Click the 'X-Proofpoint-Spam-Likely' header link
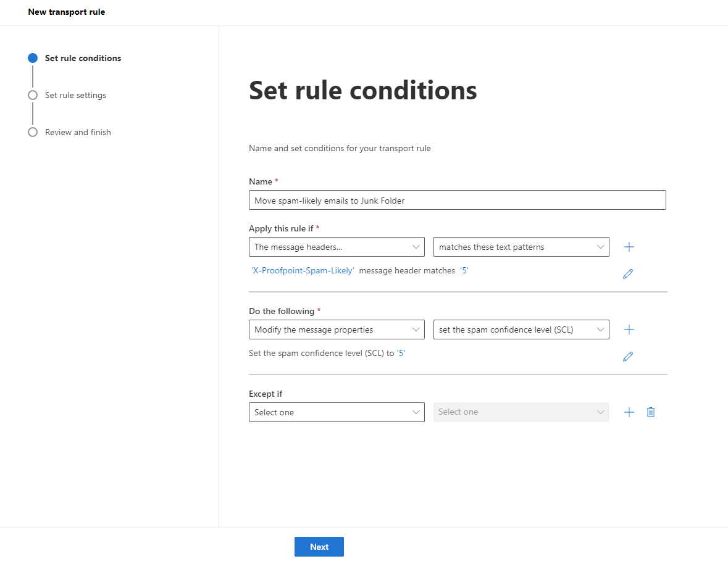This screenshot has width=728, height=564. tap(302, 270)
